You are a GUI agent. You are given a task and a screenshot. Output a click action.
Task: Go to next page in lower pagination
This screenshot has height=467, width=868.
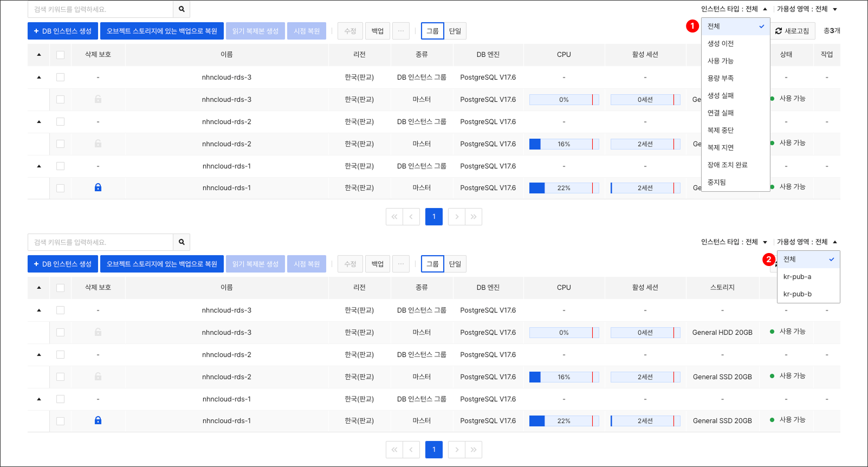(x=457, y=450)
